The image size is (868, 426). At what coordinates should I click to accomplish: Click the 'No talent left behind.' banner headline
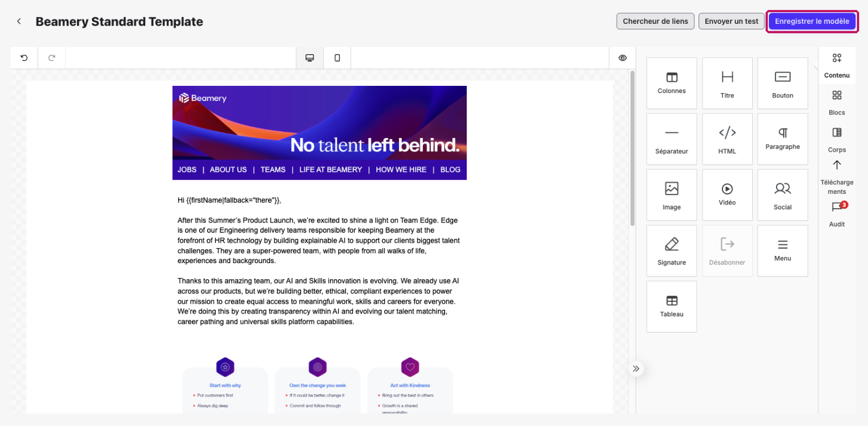[x=375, y=145]
